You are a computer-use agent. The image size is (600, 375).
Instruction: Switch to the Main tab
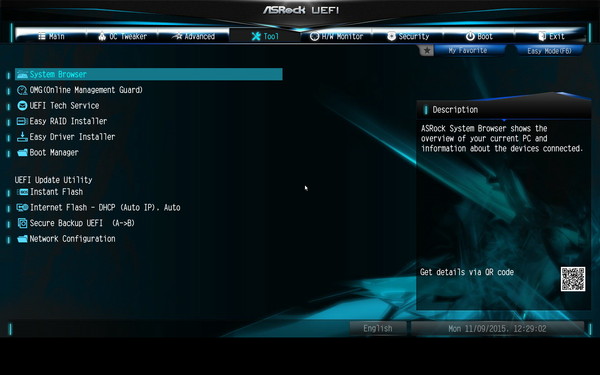click(x=51, y=36)
